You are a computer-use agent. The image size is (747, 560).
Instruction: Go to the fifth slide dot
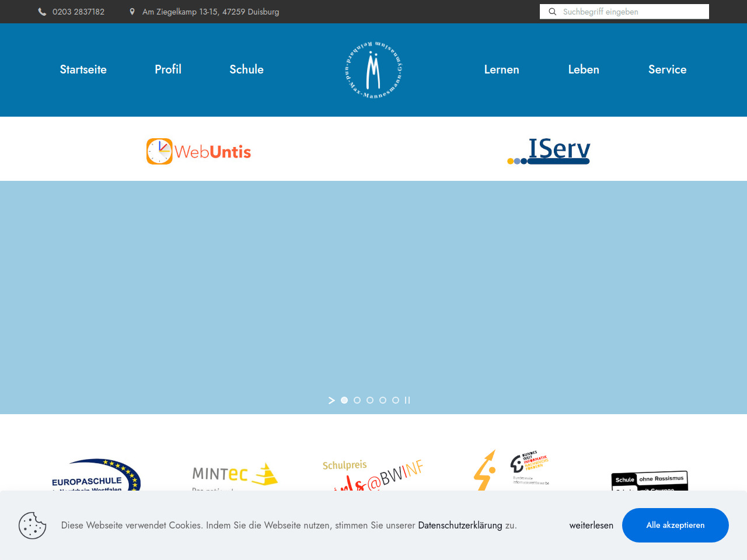tap(396, 400)
